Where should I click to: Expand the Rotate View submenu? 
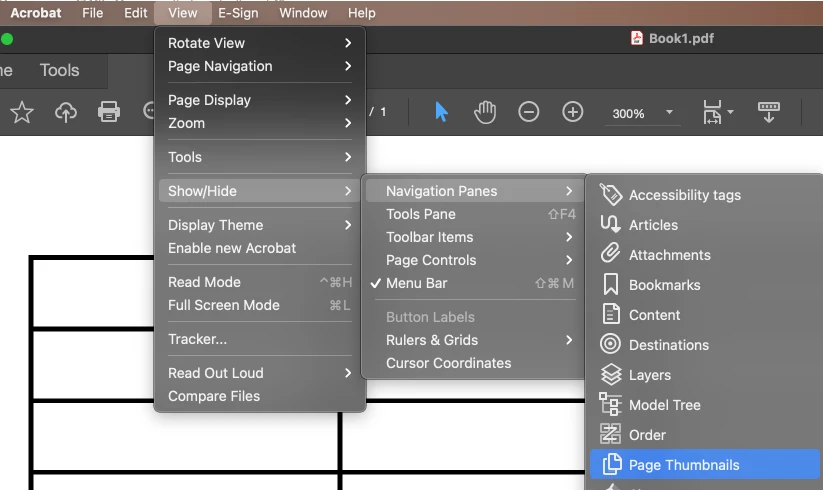260,43
